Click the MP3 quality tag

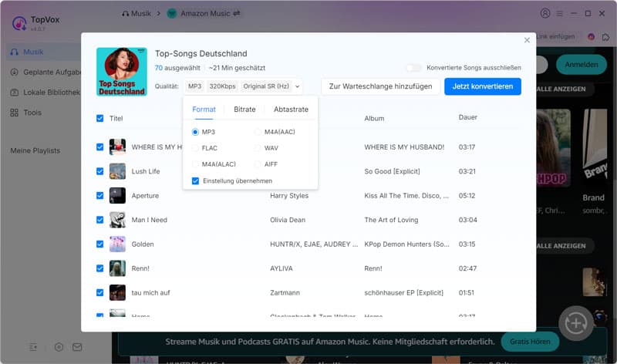click(x=194, y=86)
